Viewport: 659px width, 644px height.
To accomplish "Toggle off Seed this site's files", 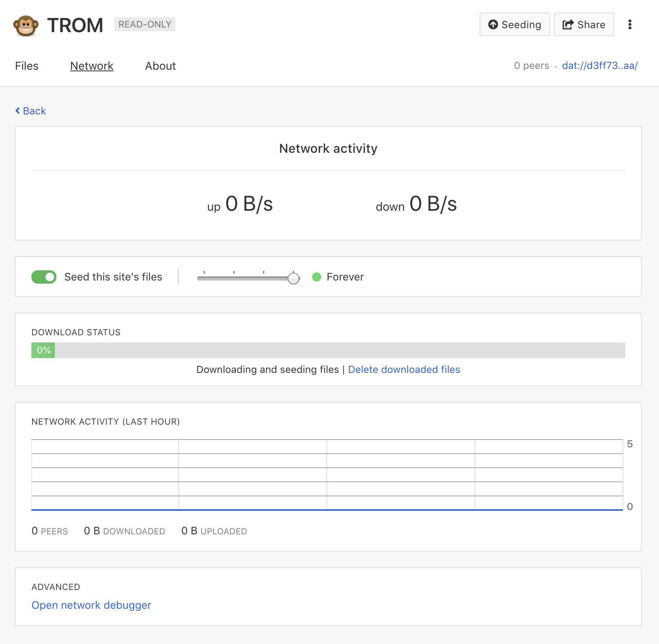I will coord(44,277).
